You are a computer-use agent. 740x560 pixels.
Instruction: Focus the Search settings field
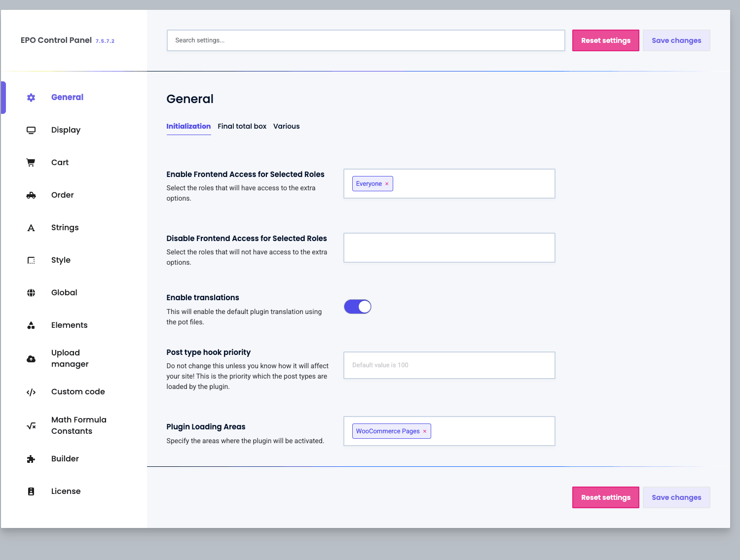click(366, 40)
